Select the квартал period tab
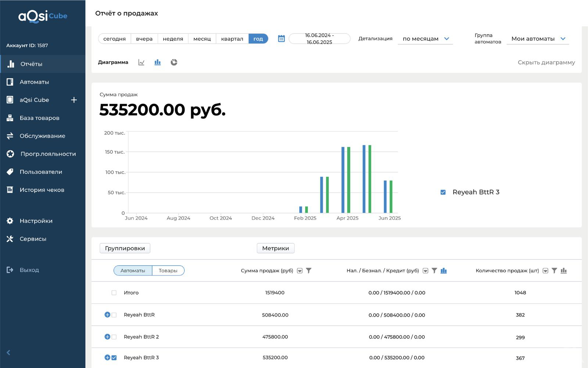 pyautogui.click(x=232, y=39)
